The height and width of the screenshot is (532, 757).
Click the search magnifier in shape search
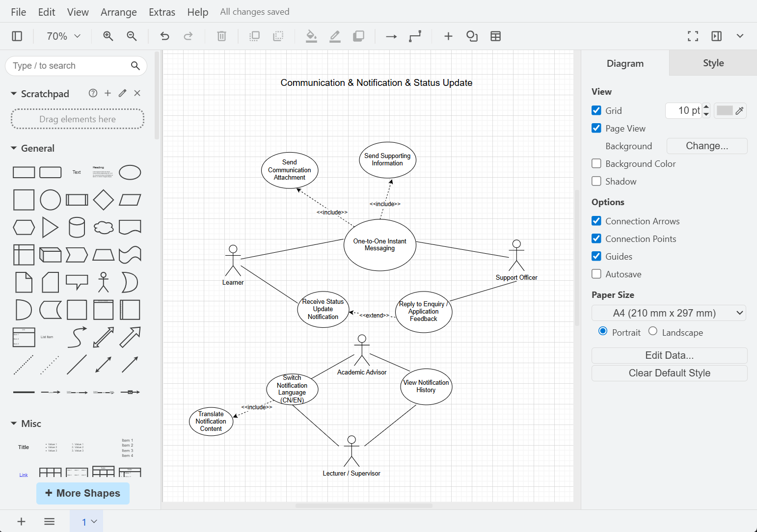click(135, 66)
